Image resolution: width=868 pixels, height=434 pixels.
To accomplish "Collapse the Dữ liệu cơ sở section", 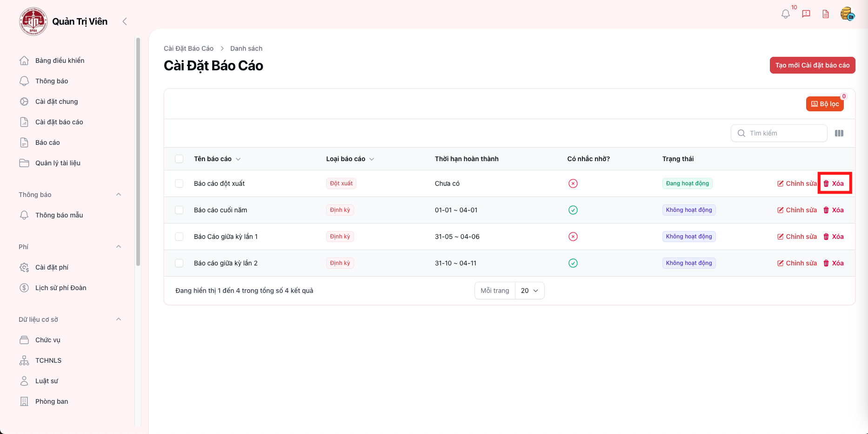I will [x=119, y=319].
